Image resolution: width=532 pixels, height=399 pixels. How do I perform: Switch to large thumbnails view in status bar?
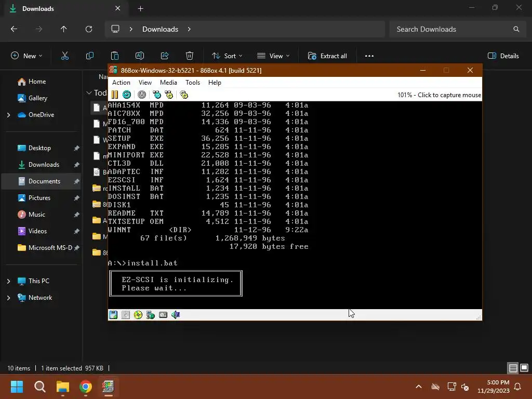click(x=524, y=368)
